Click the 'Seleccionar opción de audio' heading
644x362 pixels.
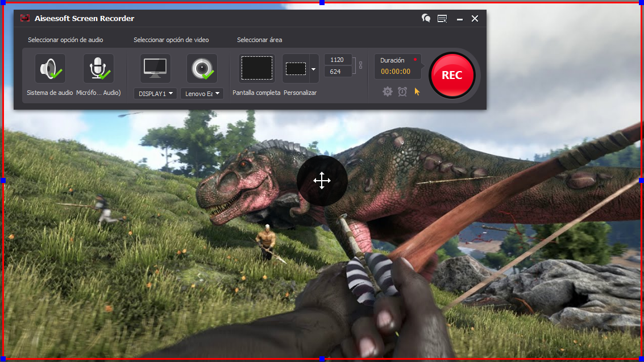[x=65, y=40]
